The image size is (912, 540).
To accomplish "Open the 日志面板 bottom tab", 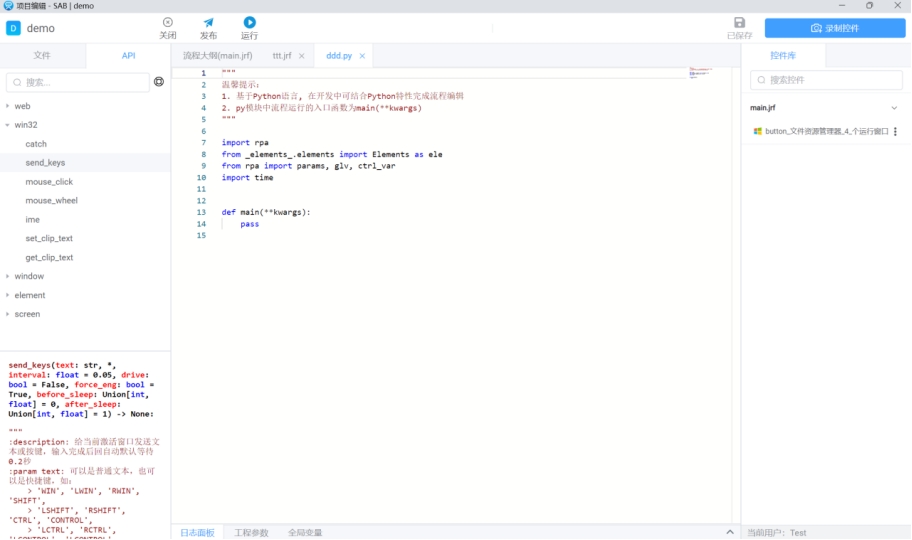I will (197, 532).
